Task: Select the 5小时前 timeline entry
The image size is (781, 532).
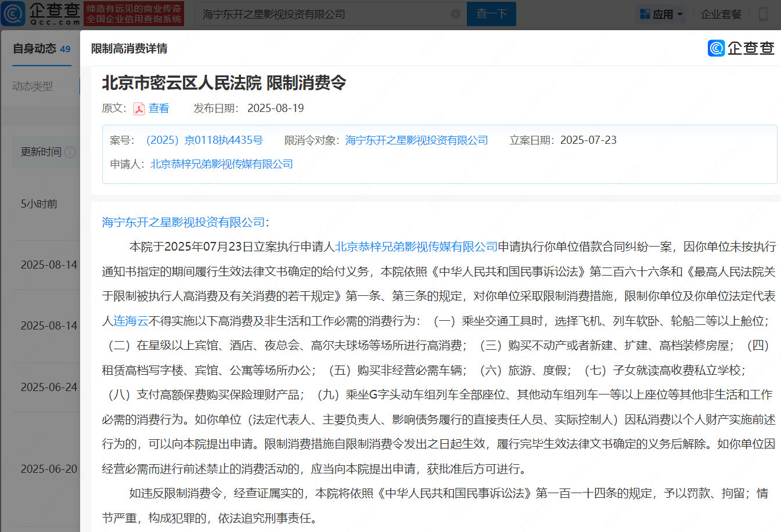Action: tap(39, 204)
